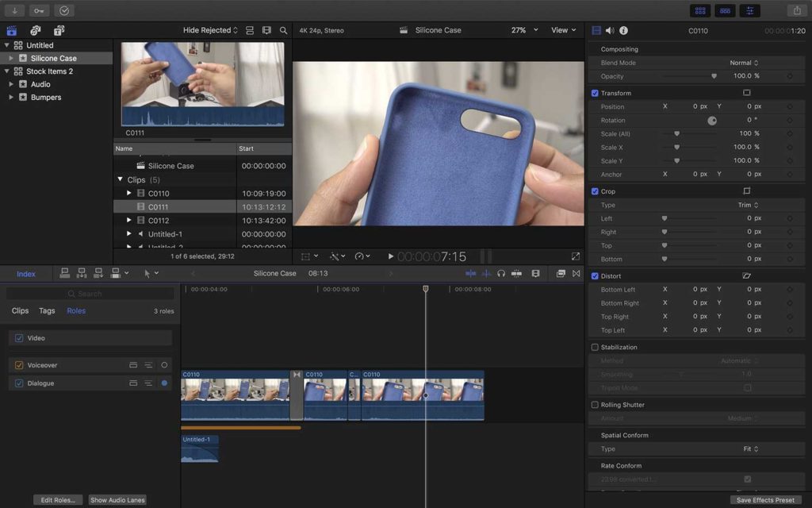Click the clip appearance icon in timeline toolbar

[561, 273]
